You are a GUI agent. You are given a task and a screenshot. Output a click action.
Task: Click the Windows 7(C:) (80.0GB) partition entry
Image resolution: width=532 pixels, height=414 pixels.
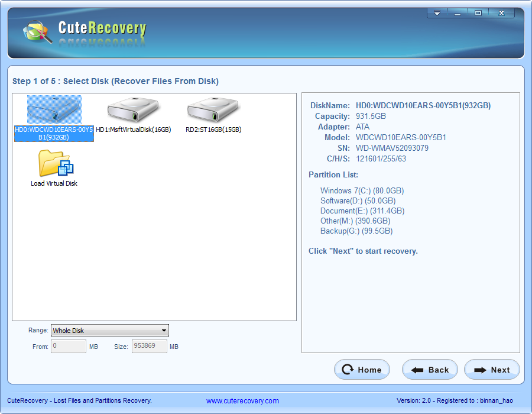tap(362, 190)
